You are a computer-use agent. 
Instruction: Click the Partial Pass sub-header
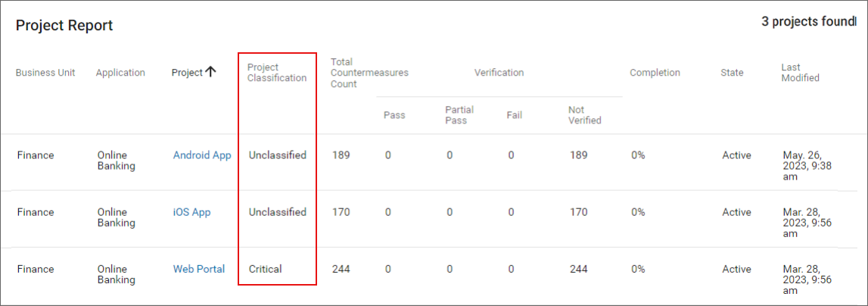(x=459, y=115)
